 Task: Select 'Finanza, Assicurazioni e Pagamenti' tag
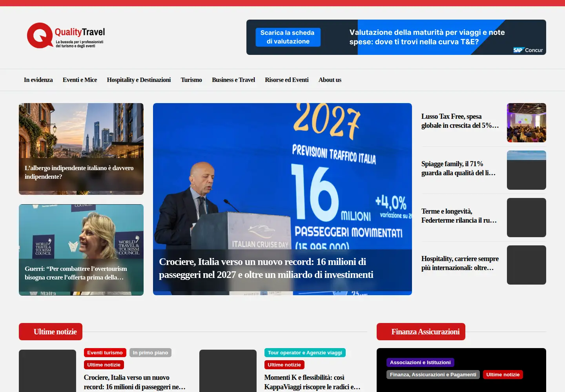(433, 375)
